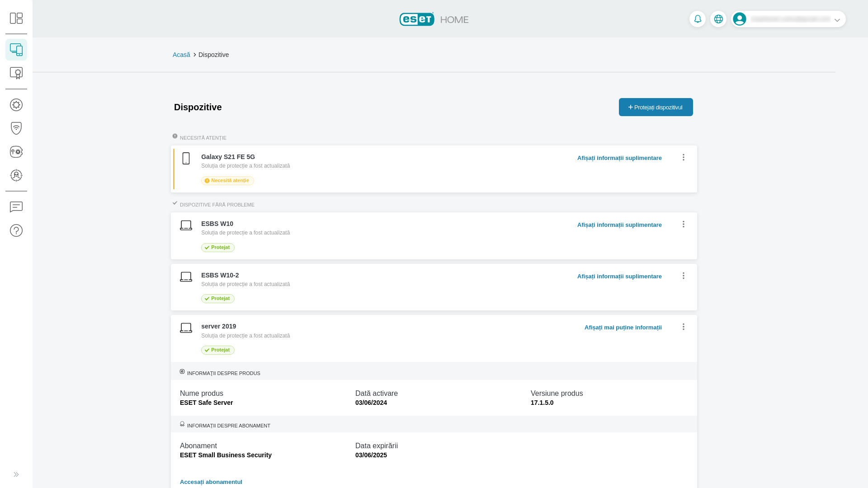Screen dimensions: 868x488
Task: Select the ESBS W10 device name
Action: tap(217, 224)
